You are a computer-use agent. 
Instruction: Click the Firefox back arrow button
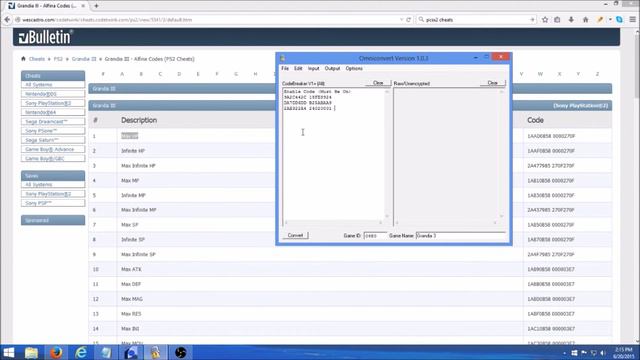pyautogui.click(x=7, y=20)
